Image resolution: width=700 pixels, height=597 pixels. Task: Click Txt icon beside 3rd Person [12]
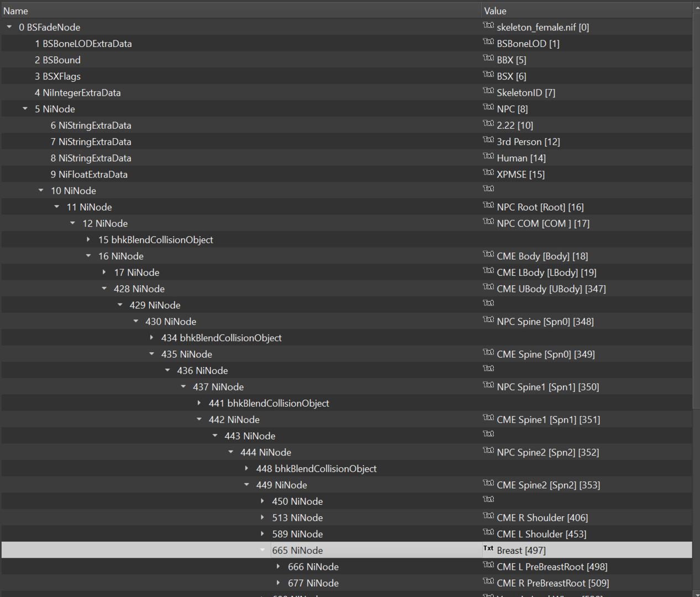click(x=488, y=140)
